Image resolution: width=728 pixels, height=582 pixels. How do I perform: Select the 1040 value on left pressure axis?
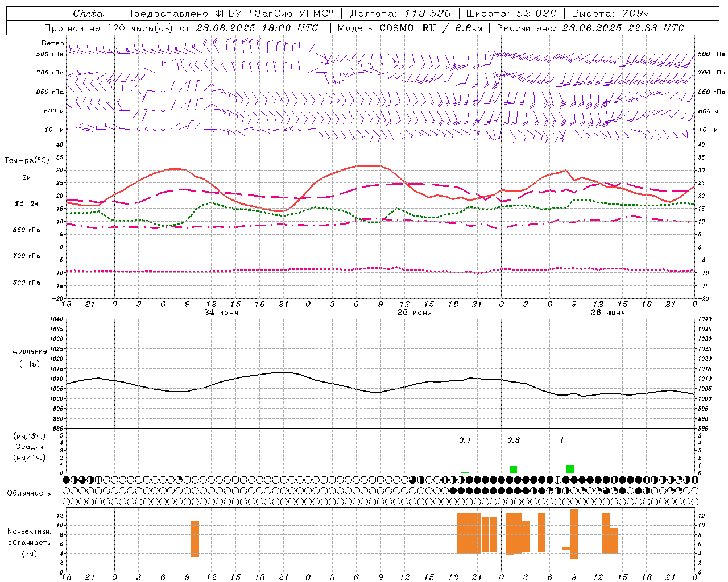55,319
